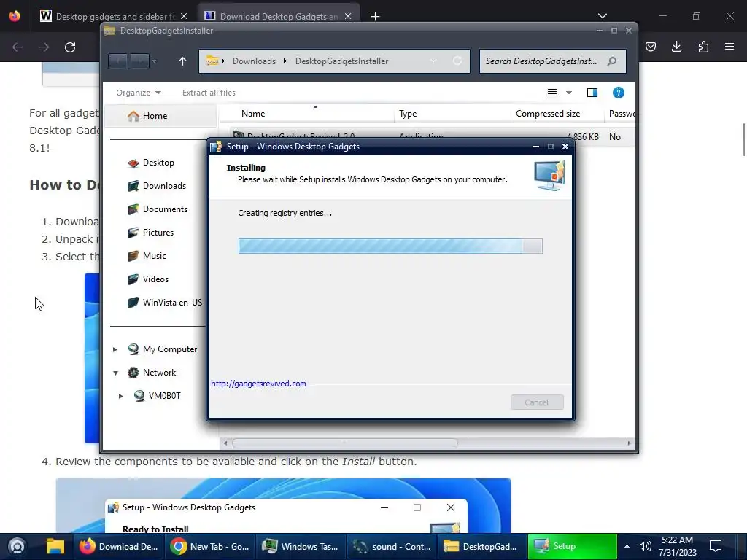Screen dimensions: 747x560
Task: Open a new Firefox tab with plus
Action: tap(376, 17)
